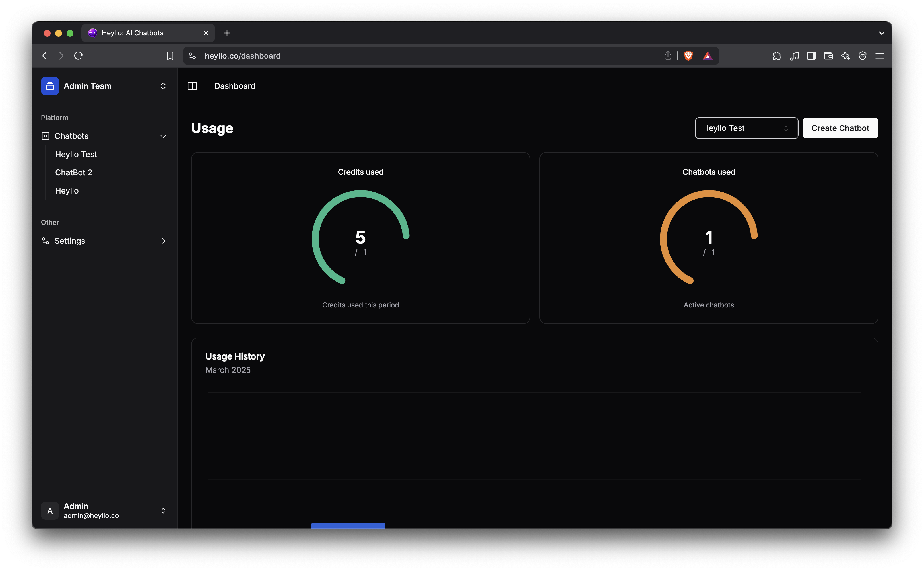Collapse the Chatbots section chevron
Screen dimensions: 924x571
click(x=164, y=136)
